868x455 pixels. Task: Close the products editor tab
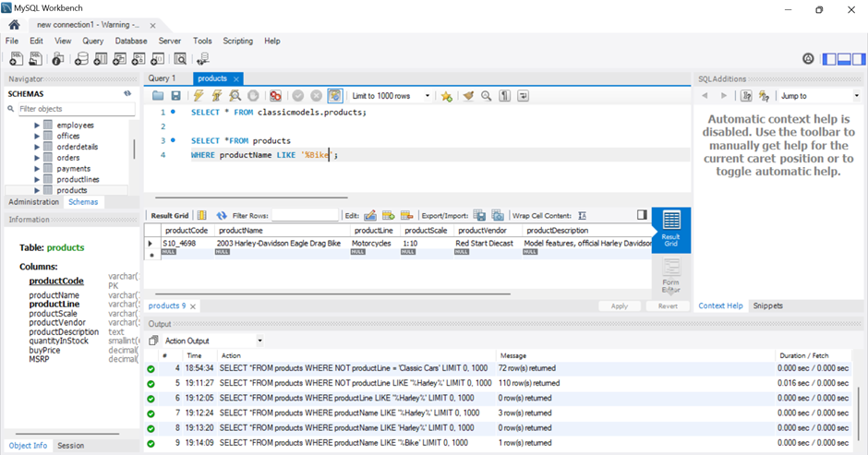click(x=236, y=79)
